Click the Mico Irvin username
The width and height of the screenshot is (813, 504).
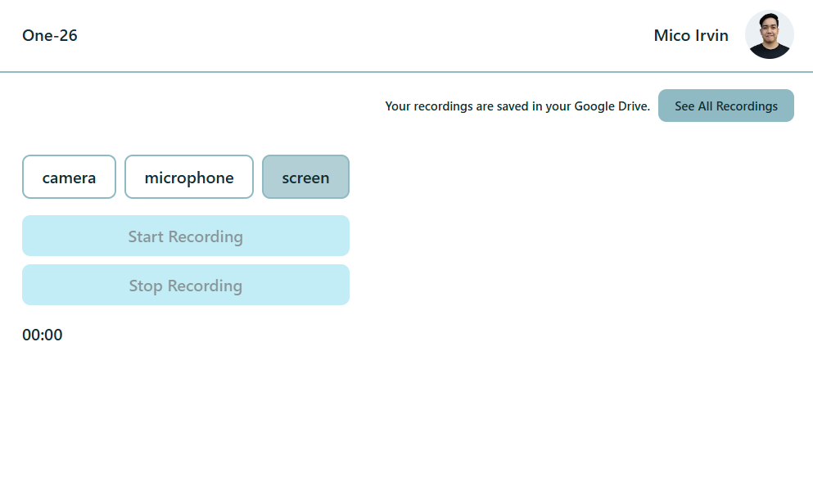691,35
